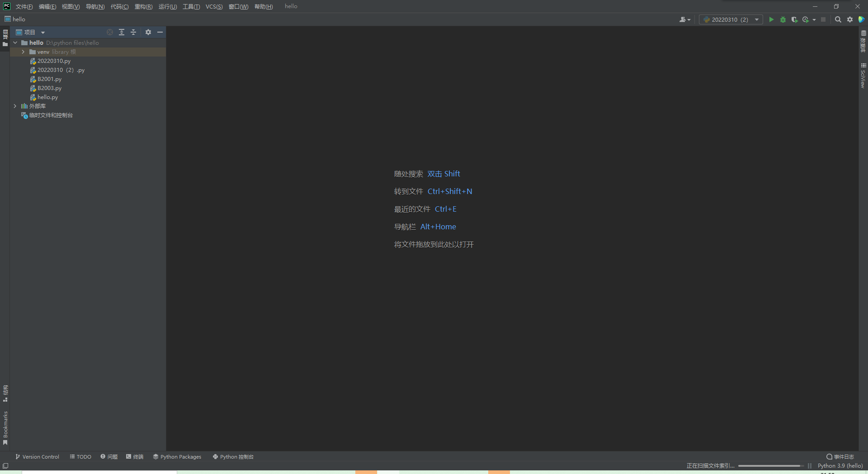
Task: Collapse the hello project root folder
Action: pyautogui.click(x=15, y=43)
